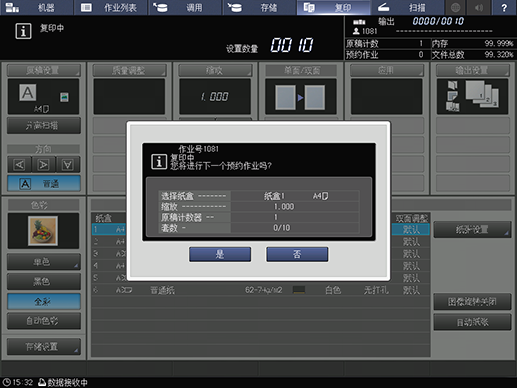
Task: Open the 调用 tab
Action: [185, 7]
